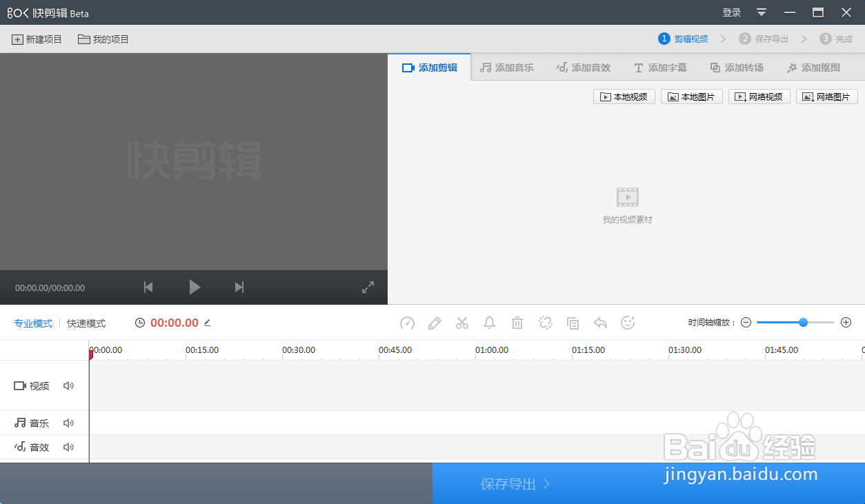
Task: Open the 添加字幕 tab
Action: point(660,68)
